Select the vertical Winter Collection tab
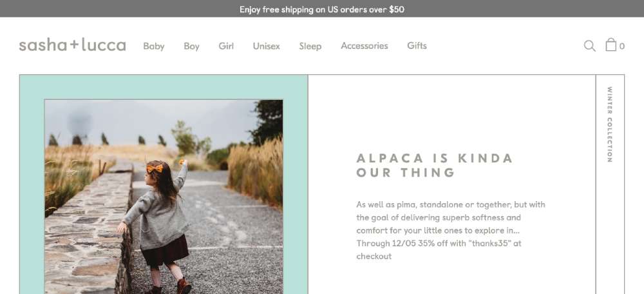 [610, 124]
